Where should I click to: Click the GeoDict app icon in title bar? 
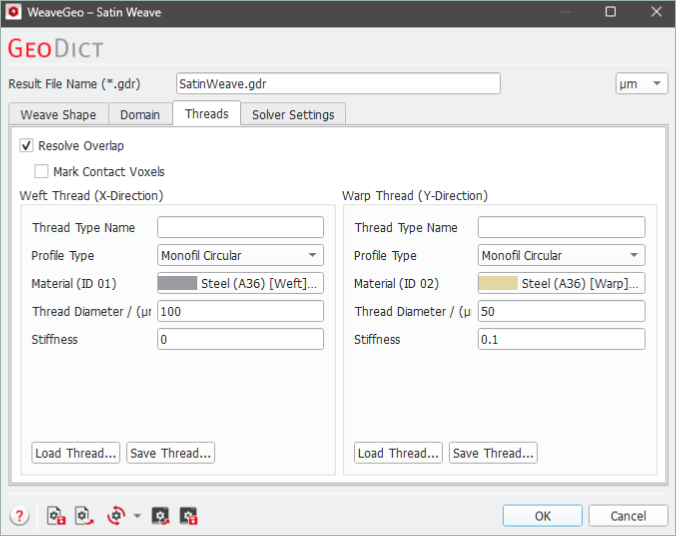[13, 12]
